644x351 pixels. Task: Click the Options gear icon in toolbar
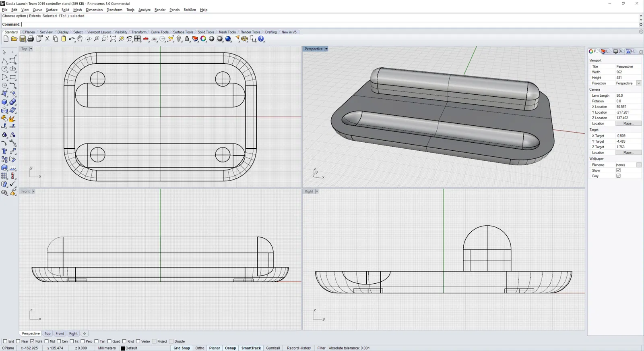tap(244, 39)
